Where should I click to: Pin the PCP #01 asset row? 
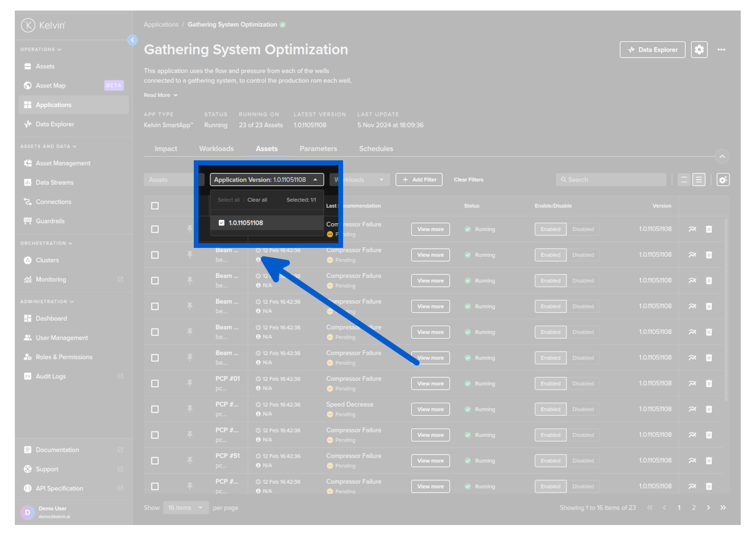[x=190, y=383]
